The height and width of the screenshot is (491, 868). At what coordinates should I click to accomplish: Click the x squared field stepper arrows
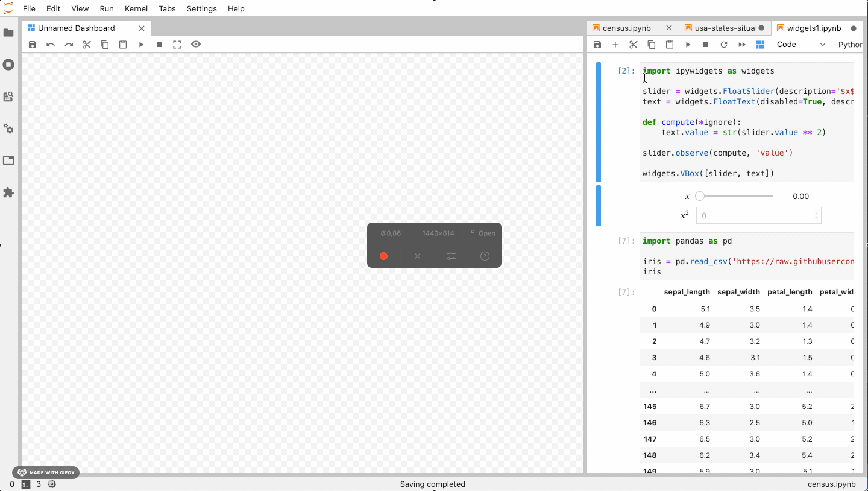tap(816, 215)
